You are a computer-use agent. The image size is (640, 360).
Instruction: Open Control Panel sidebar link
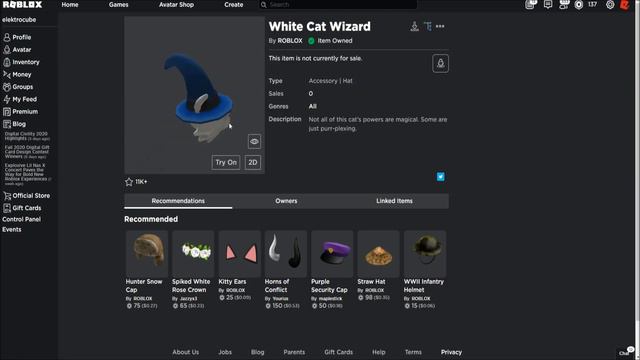(x=21, y=219)
